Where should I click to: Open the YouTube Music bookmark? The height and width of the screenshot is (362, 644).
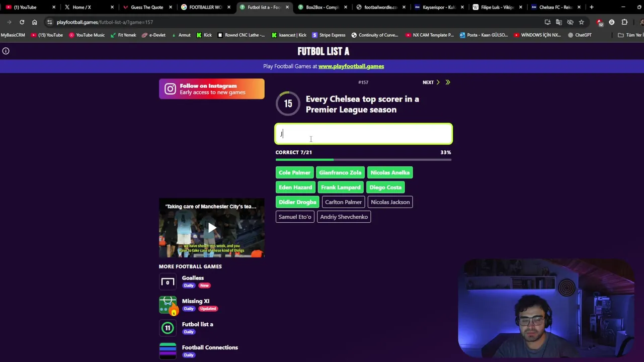(87, 35)
